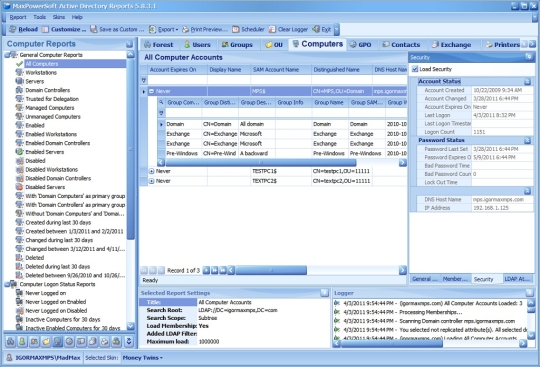Select the Enabled Servers report
The height and width of the screenshot is (367, 540).
(44, 152)
